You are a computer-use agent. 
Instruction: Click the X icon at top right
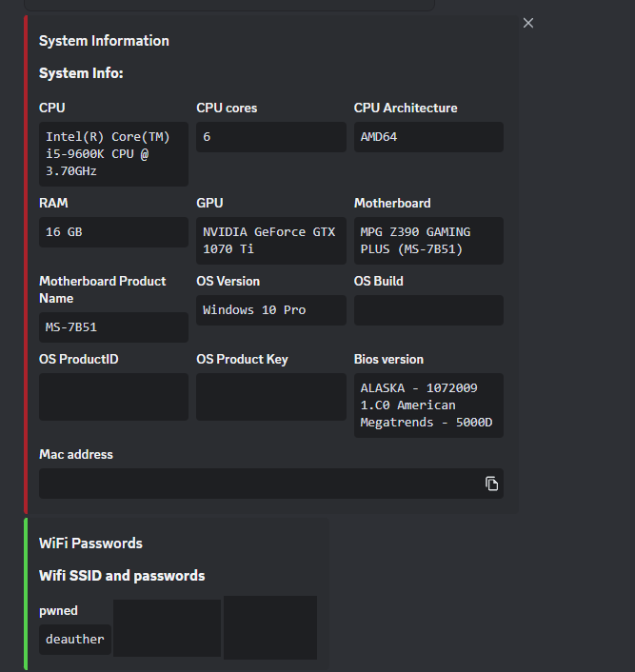click(x=528, y=23)
